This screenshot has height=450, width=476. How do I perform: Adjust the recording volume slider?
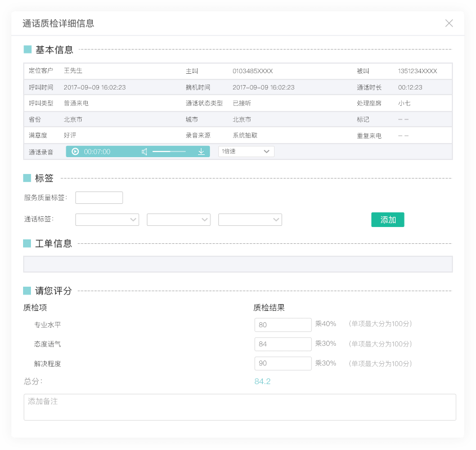(169, 152)
